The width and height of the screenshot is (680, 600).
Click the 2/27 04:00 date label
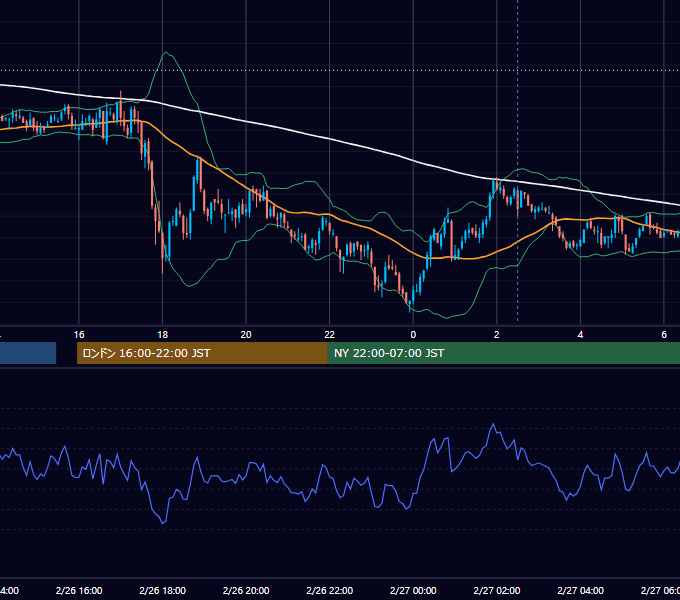[x=580, y=590]
